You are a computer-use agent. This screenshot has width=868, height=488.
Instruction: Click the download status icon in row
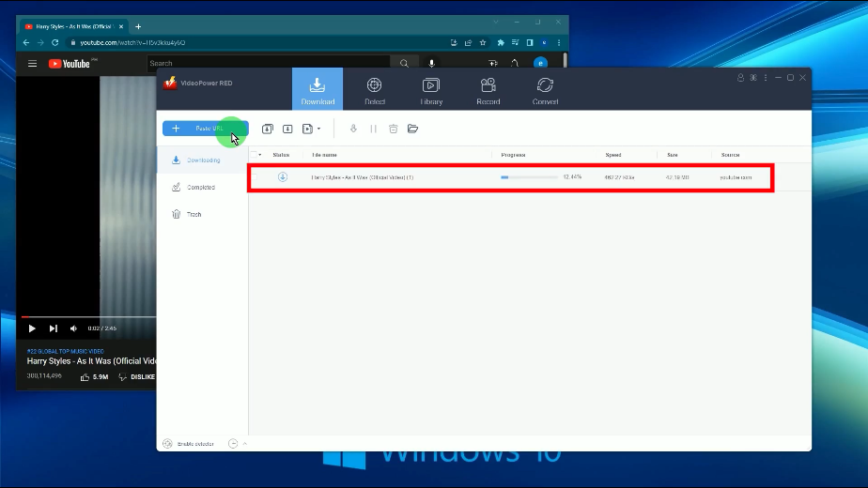(283, 177)
